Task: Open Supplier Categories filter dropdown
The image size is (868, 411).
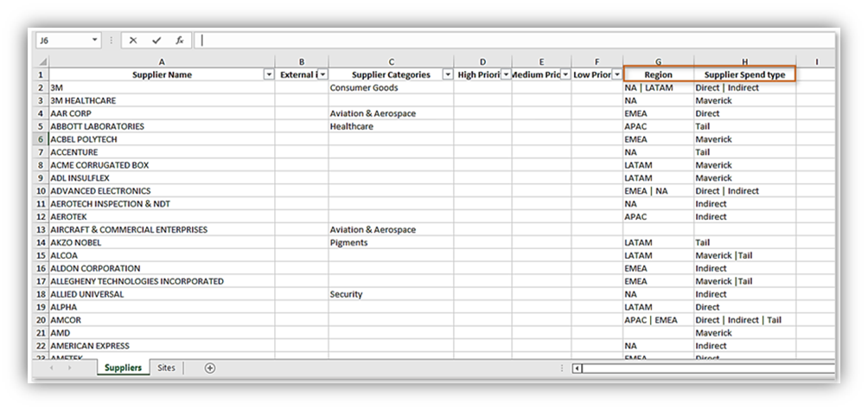Action: coord(447,74)
